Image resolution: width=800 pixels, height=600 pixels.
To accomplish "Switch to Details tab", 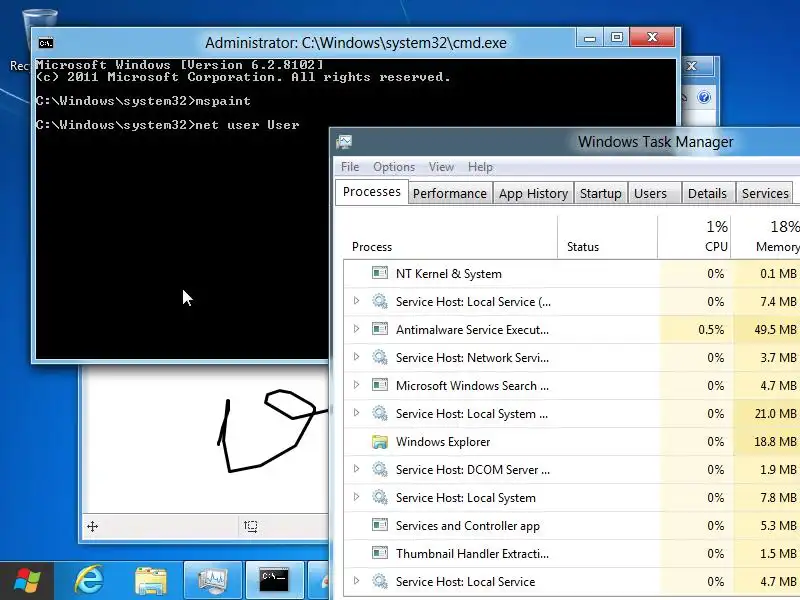I will click(707, 193).
